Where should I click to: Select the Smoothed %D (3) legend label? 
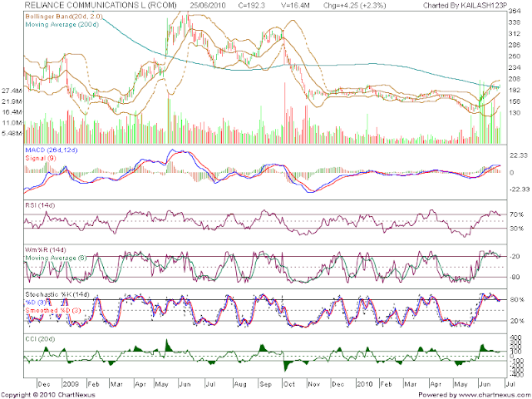53,310
